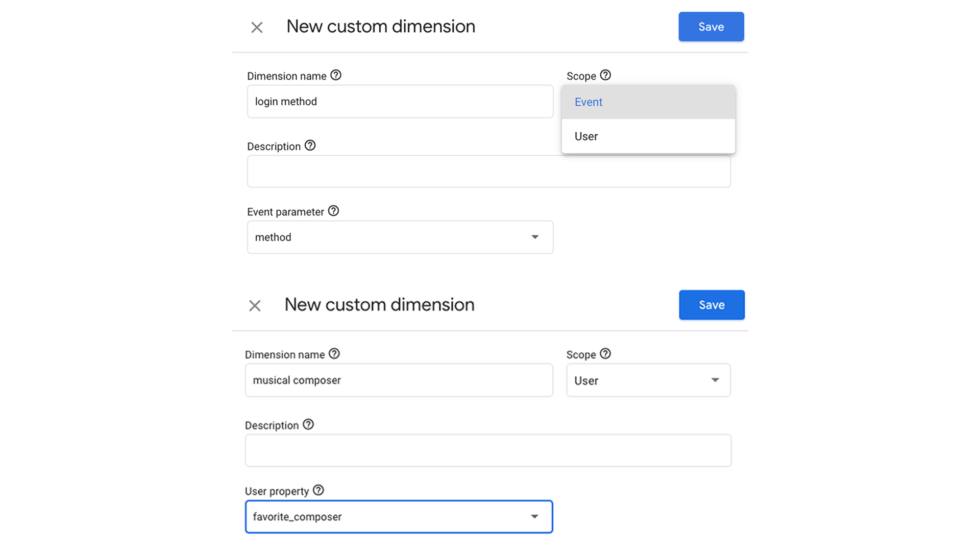This screenshot has width=980, height=551.
Task: Click help icon beside User property label
Action: (x=318, y=490)
